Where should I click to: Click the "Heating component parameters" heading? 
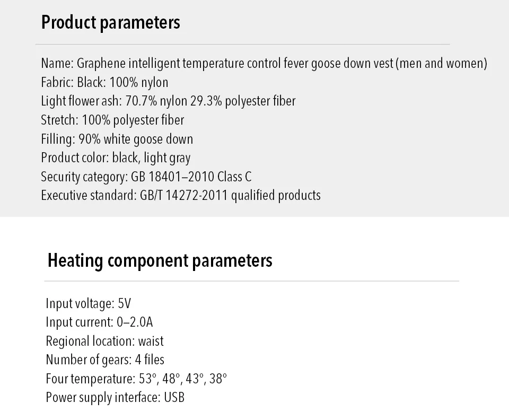coord(160,261)
